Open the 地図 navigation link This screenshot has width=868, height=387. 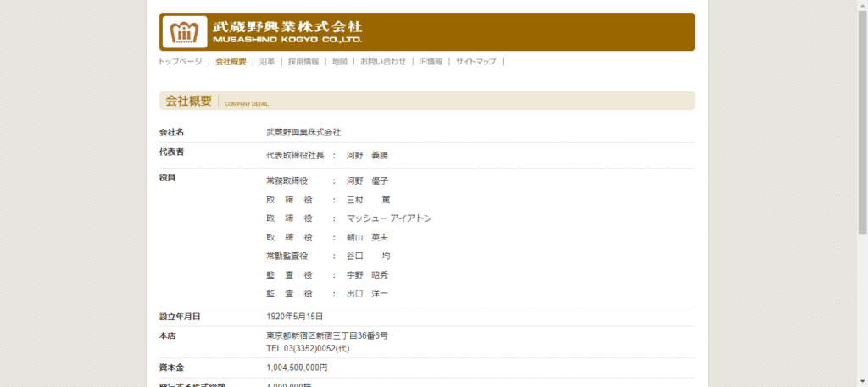pyautogui.click(x=340, y=62)
